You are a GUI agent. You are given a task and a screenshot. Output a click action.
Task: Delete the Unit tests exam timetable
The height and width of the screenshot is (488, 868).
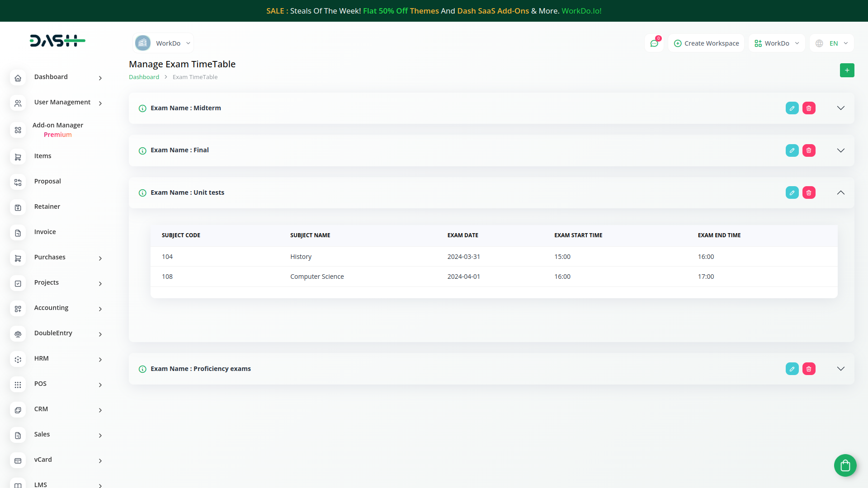click(808, 192)
